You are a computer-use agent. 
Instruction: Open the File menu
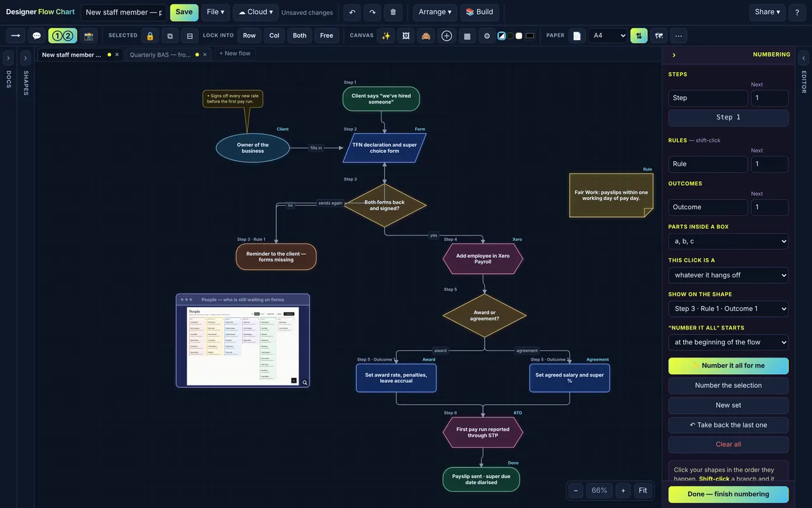pyautogui.click(x=216, y=12)
